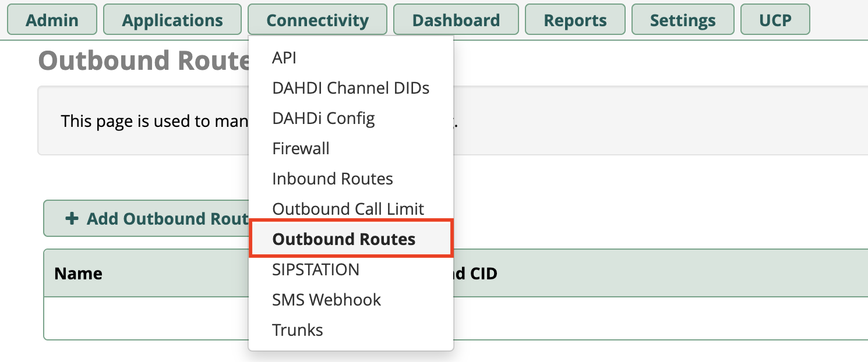Open the Reports menu
Screen dimensions: 868x362
(575, 20)
